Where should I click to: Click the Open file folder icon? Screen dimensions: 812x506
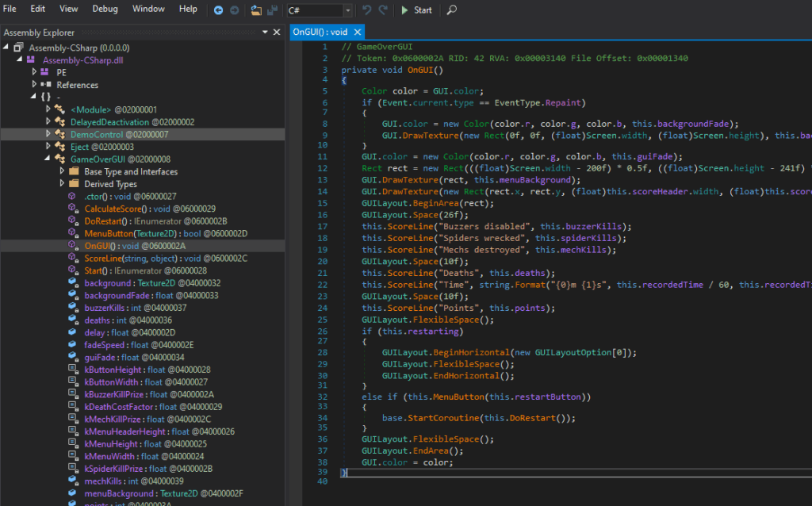(256, 10)
